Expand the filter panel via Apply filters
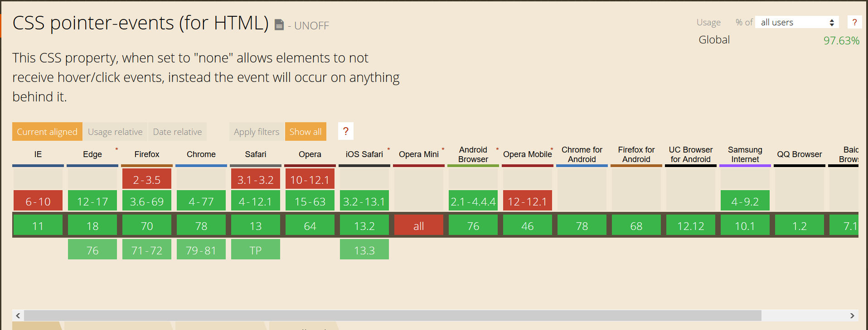Viewport: 868px width, 330px height. 256,131
